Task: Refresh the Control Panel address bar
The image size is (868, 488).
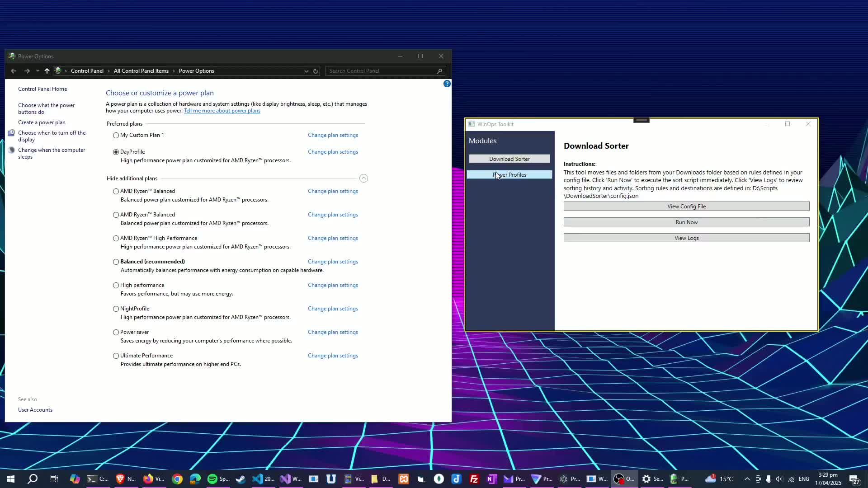Action: point(316,71)
